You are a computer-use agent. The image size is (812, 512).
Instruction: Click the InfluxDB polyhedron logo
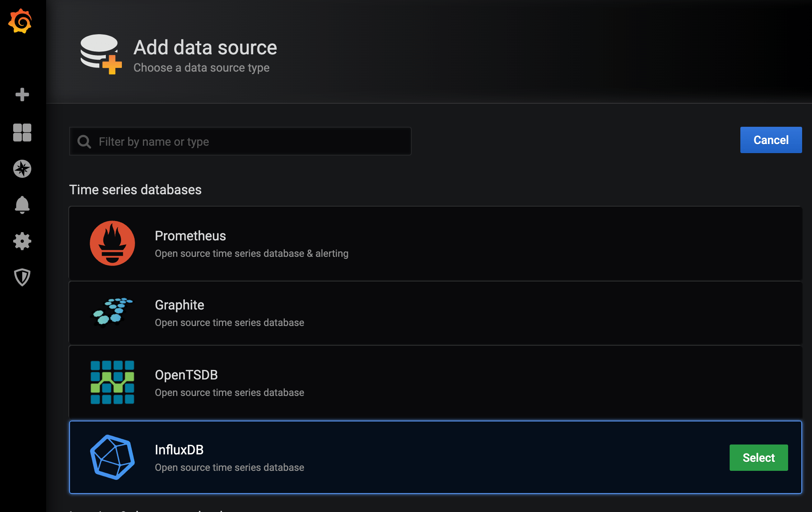(112, 457)
